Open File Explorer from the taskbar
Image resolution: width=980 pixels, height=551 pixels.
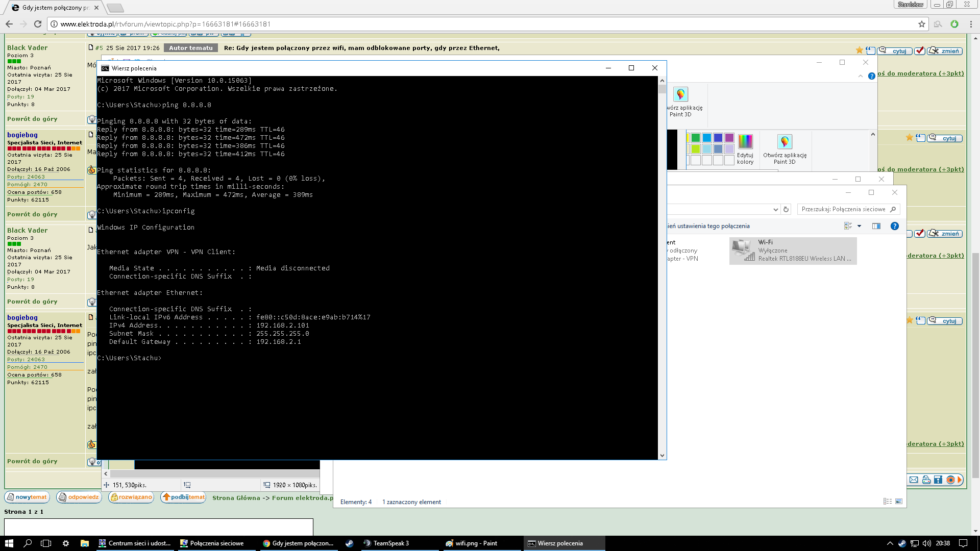pos(85,543)
